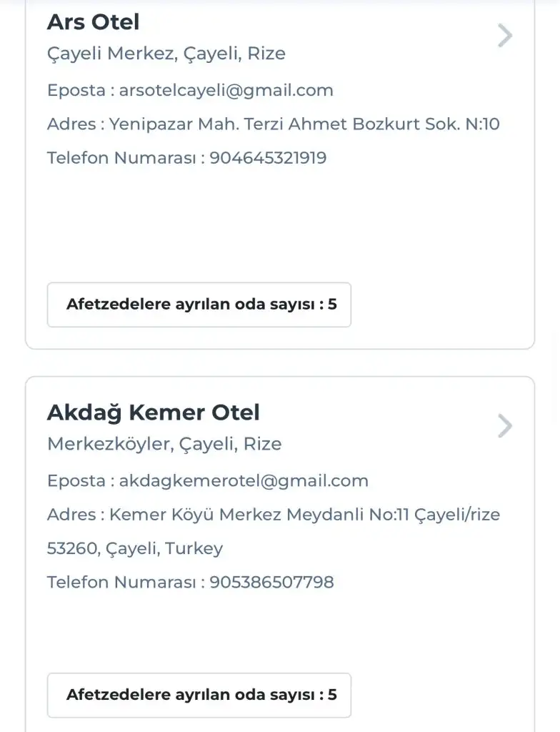Screen dimensions: 560x732
Task: Click Telefon Numarası label in Akdağ Kemer card
Action: tap(121, 583)
